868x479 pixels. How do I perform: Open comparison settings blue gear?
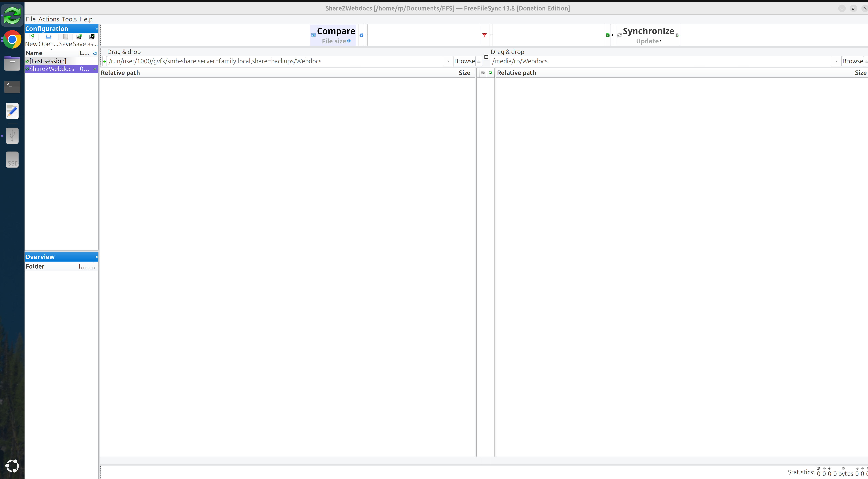(361, 35)
